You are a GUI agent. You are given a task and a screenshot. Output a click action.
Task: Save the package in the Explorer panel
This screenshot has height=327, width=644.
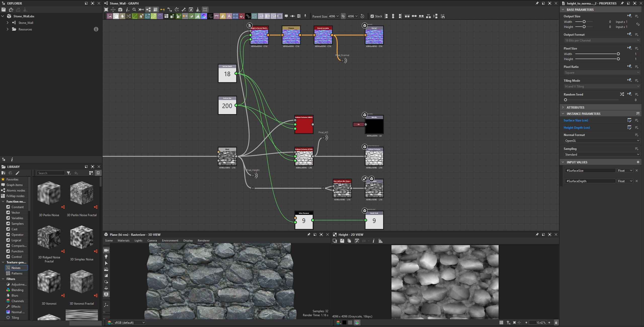[x=4, y=10]
